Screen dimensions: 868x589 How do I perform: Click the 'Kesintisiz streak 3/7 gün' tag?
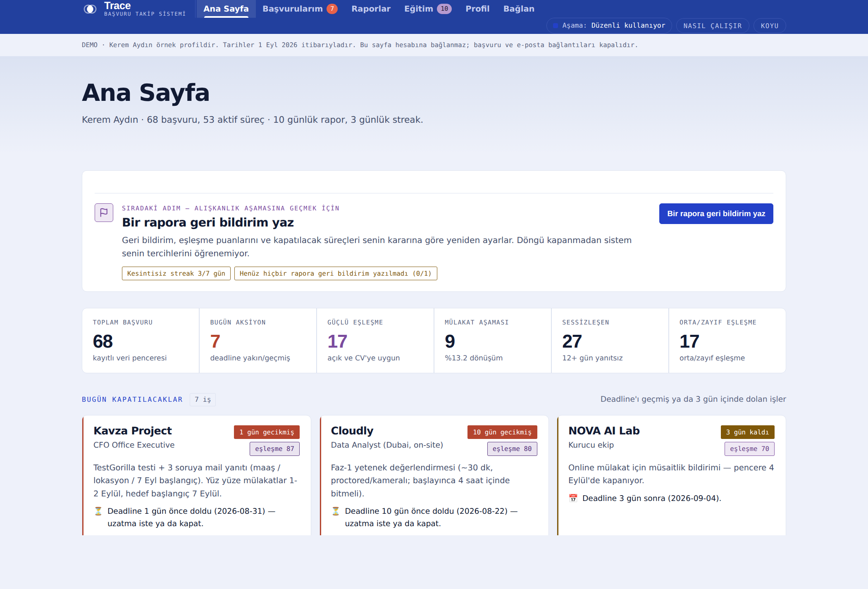(x=176, y=274)
